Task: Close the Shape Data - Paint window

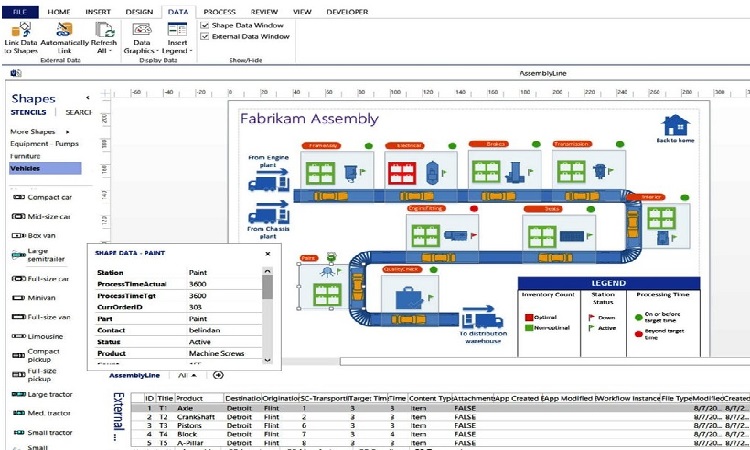Action: 268,254
